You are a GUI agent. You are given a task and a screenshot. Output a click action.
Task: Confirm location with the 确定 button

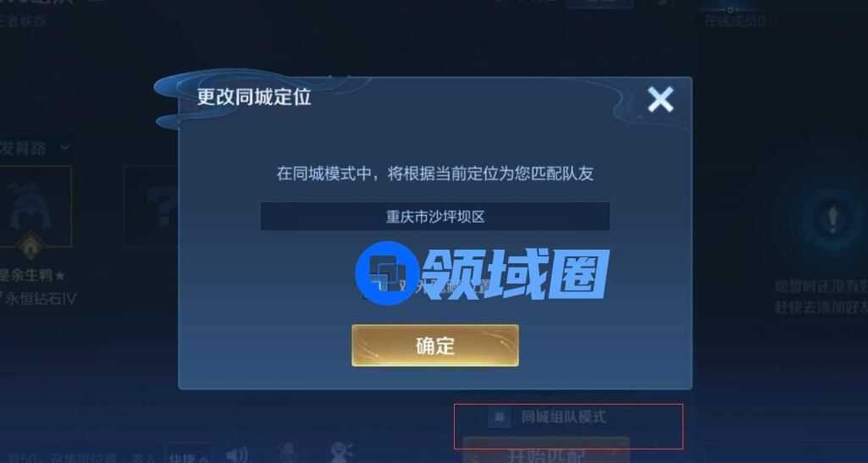[435, 345]
